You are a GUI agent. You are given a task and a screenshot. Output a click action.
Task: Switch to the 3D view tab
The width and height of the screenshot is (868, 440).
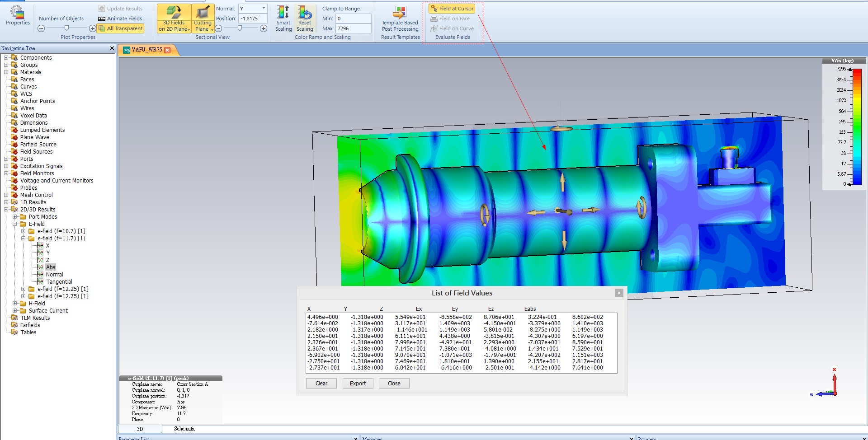[x=140, y=429]
